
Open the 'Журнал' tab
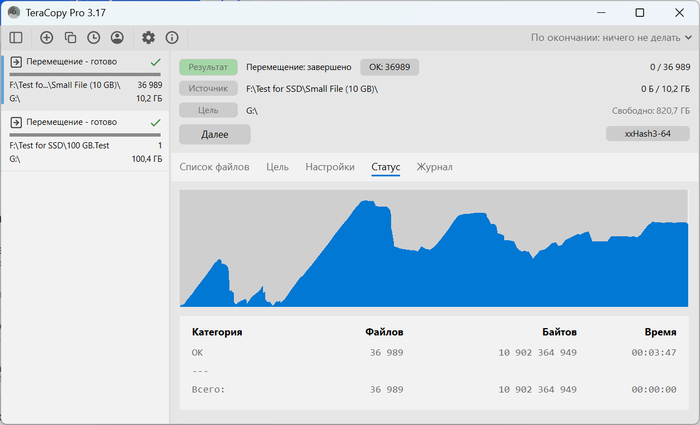click(x=434, y=167)
